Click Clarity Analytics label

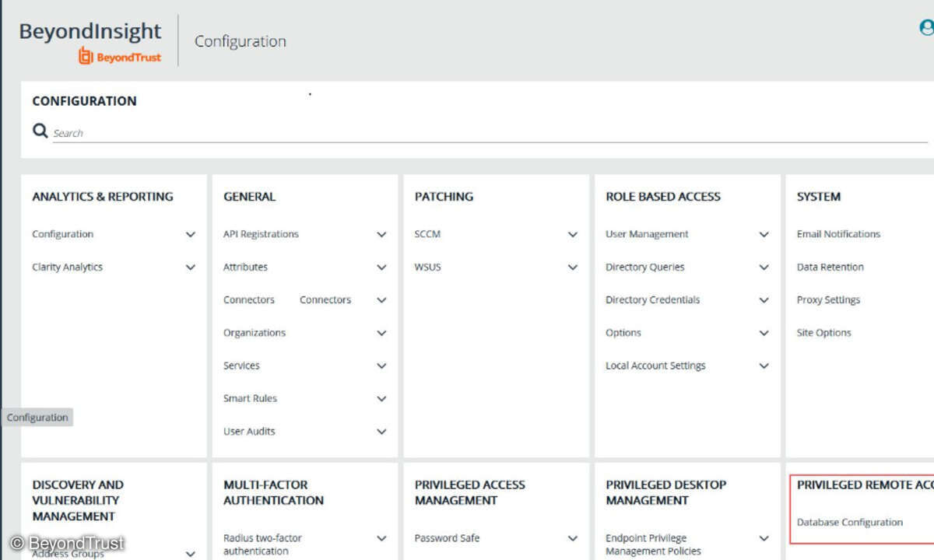(x=67, y=267)
